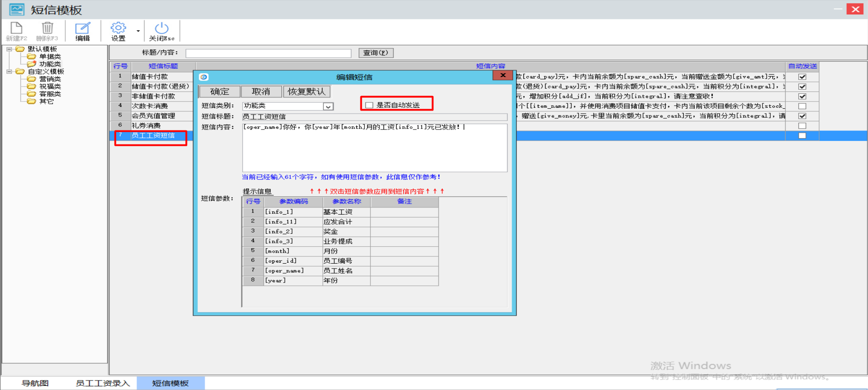
Task: Collapse the 默认模板 tree node
Action: pyautogui.click(x=9, y=49)
